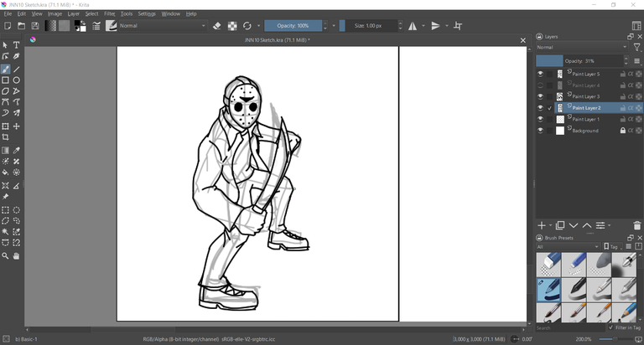Open the brush editor settings icon
This screenshot has width=644, height=345.
[96, 26]
